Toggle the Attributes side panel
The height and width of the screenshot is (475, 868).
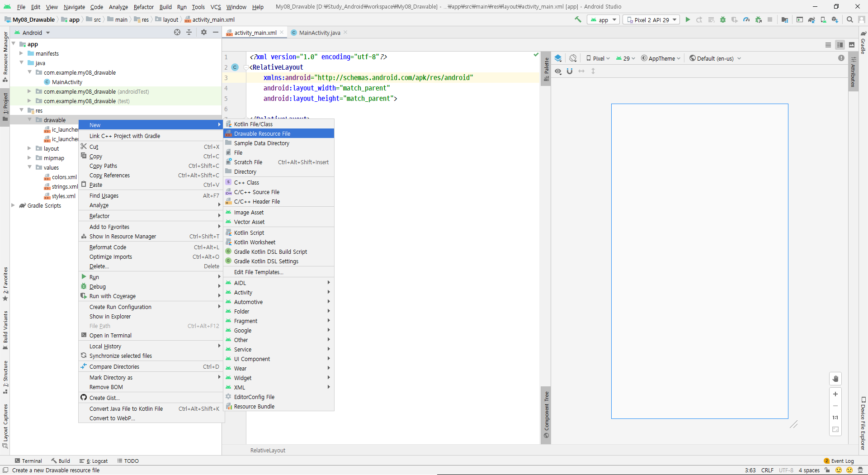click(853, 72)
